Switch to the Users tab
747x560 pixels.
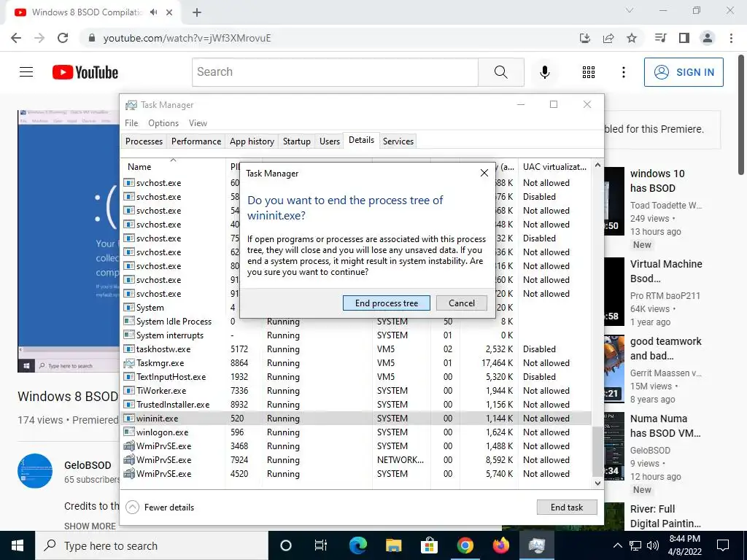pyautogui.click(x=329, y=141)
